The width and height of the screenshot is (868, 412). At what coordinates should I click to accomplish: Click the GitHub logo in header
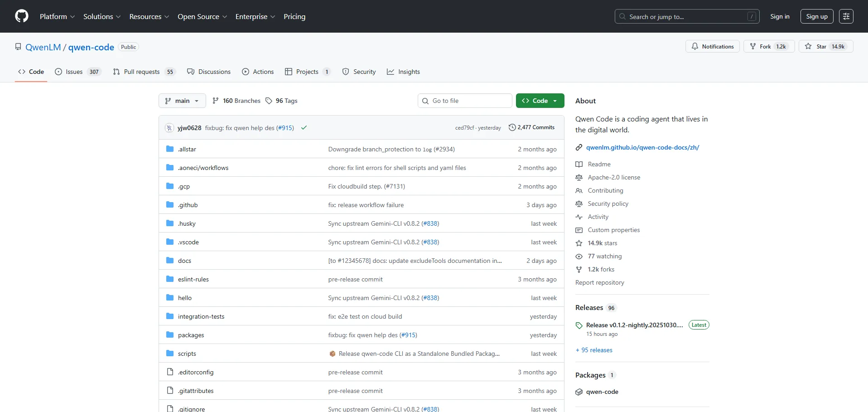click(21, 16)
